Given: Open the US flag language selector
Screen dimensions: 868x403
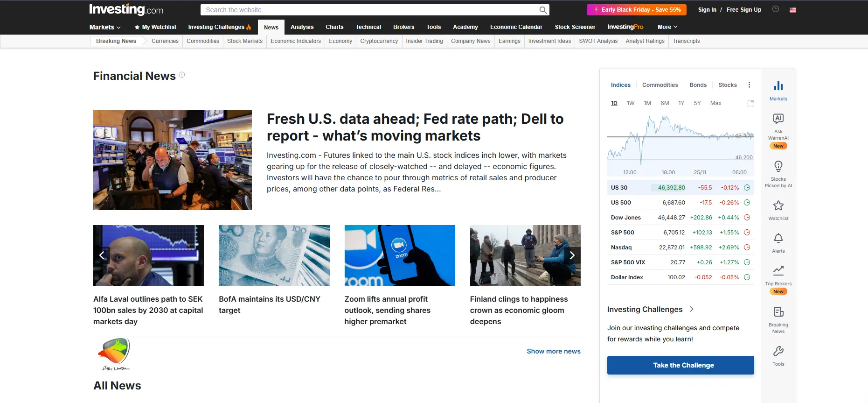Looking at the screenshot, I should [x=792, y=10].
